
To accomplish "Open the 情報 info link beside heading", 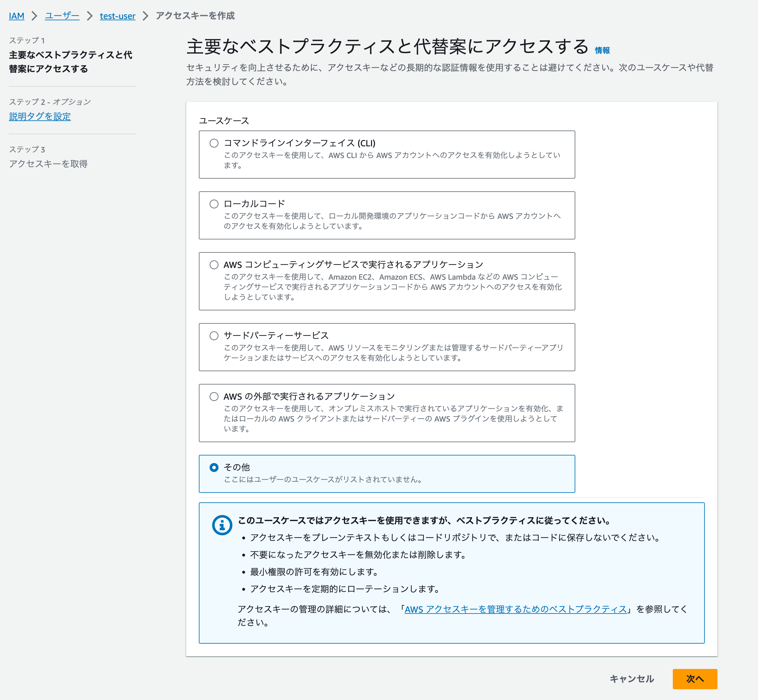I will [602, 50].
